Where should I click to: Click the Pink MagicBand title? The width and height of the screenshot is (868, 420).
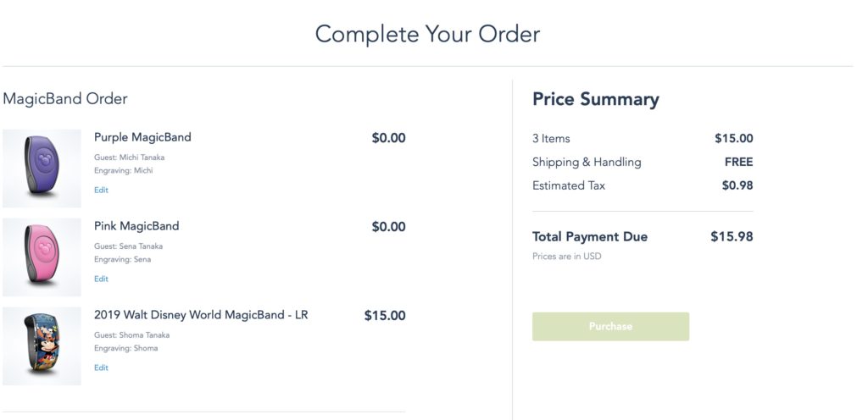136,226
